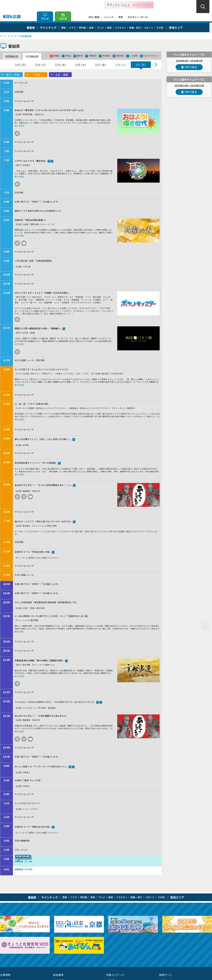
Task: Select the 日別番組表 tab
Action: coord(32,56)
